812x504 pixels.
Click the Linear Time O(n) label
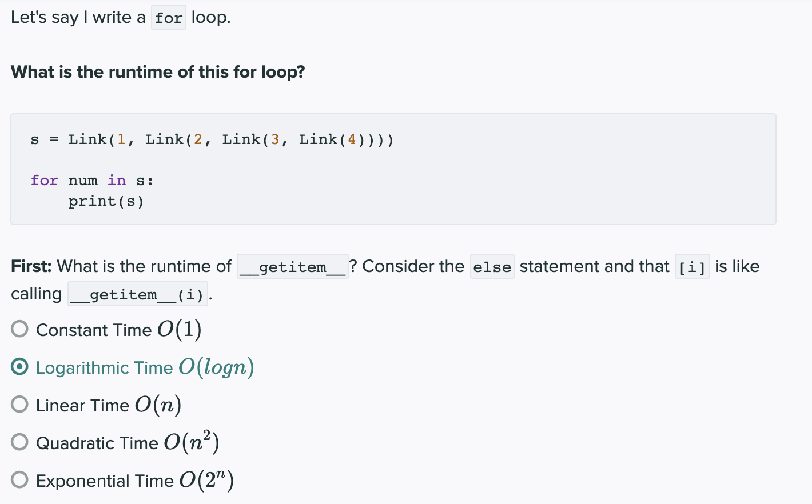click(x=109, y=405)
